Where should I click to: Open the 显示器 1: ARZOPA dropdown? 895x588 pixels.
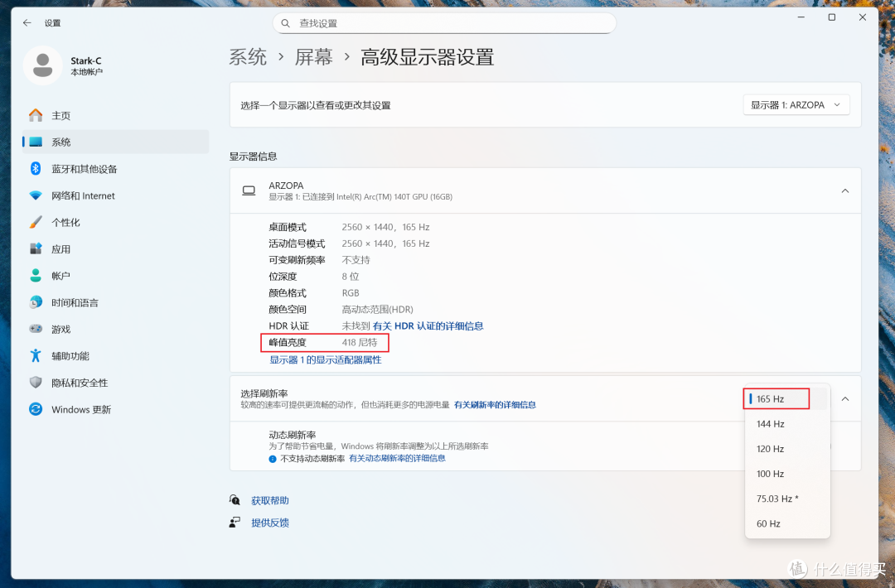pos(796,105)
